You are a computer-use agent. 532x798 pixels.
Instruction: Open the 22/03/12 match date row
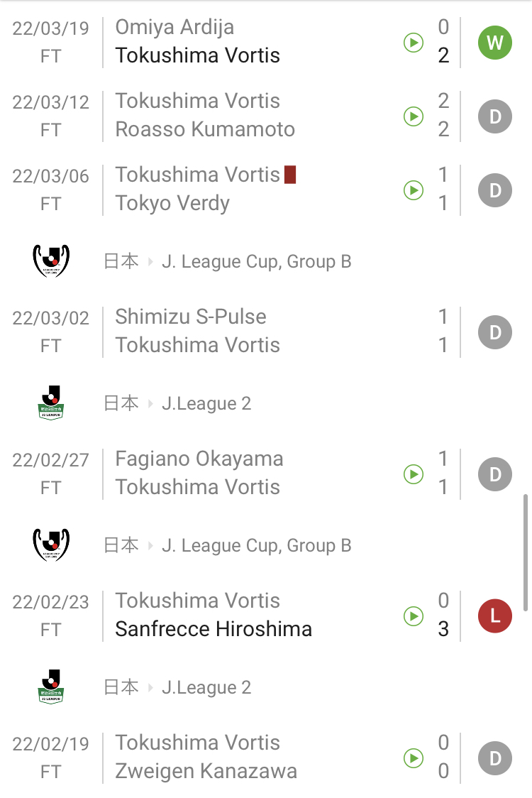point(51,102)
